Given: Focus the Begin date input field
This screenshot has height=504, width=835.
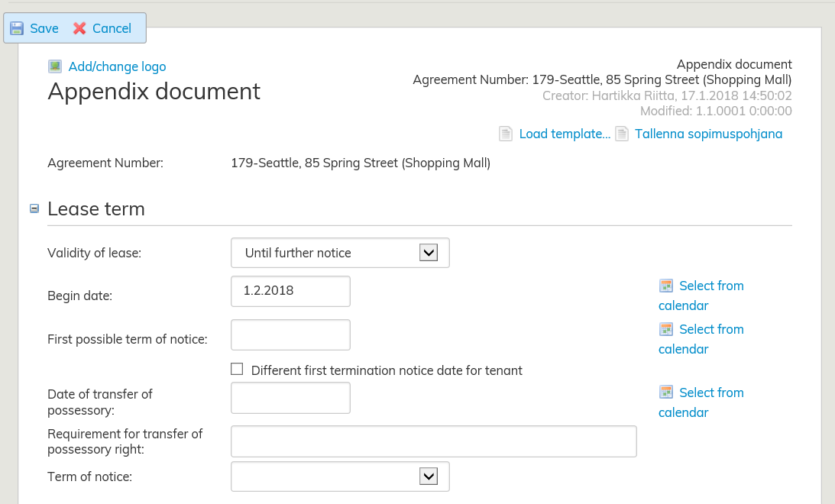Looking at the screenshot, I should [290, 291].
